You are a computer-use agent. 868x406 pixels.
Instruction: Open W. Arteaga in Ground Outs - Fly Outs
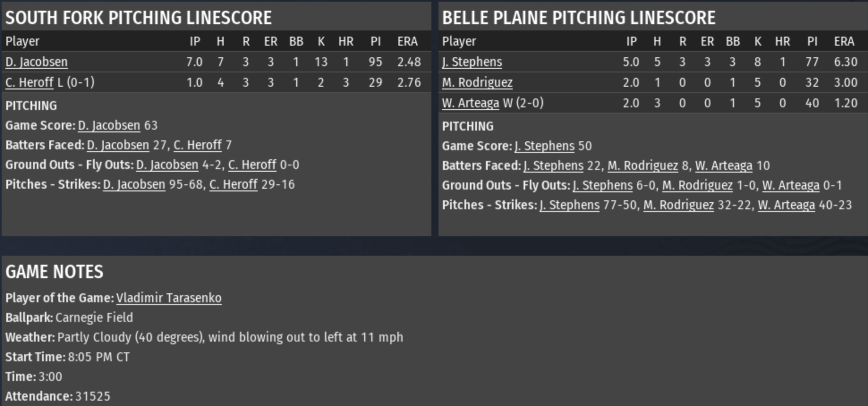(791, 185)
